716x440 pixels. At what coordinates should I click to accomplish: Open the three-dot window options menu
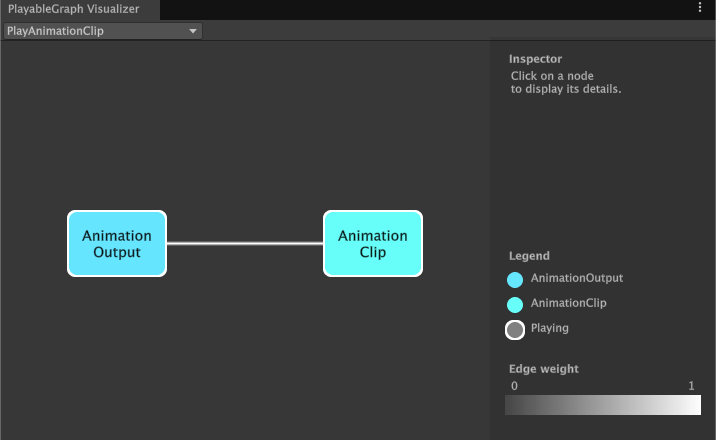tap(700, 8)
